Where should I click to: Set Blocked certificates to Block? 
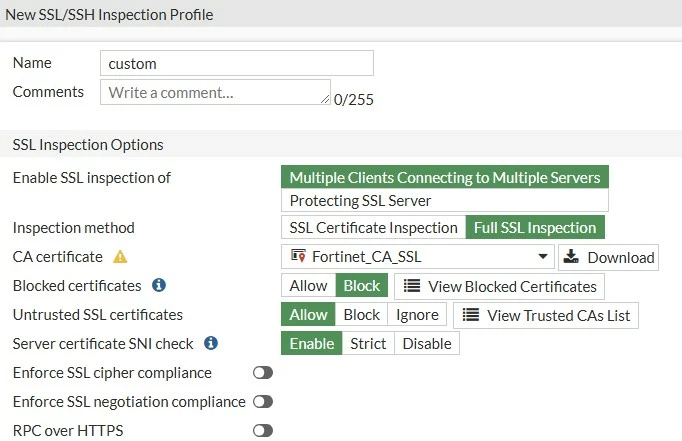[361, 285]
